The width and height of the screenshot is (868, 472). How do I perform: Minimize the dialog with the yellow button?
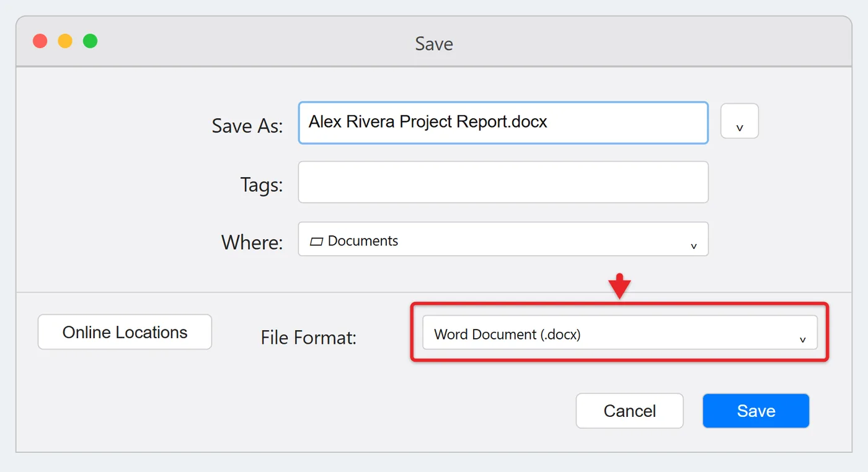[x=65, y=42]
